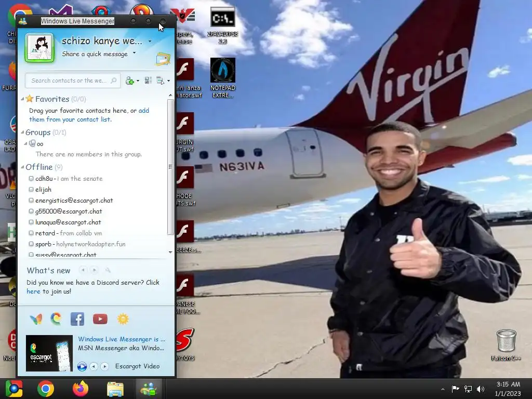The height and width of the screenshot is (399, 532).
Task: Click What's new next arrow
Action: point(95,270)
